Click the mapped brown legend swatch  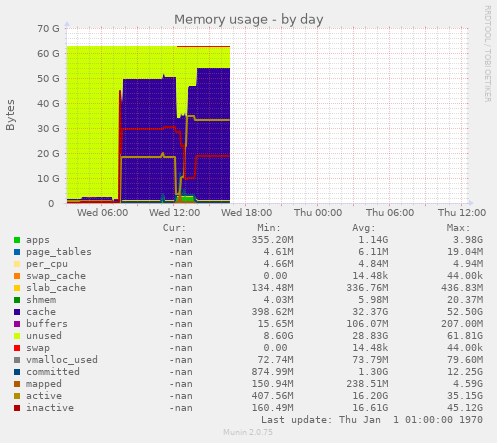tap(17, 384)
